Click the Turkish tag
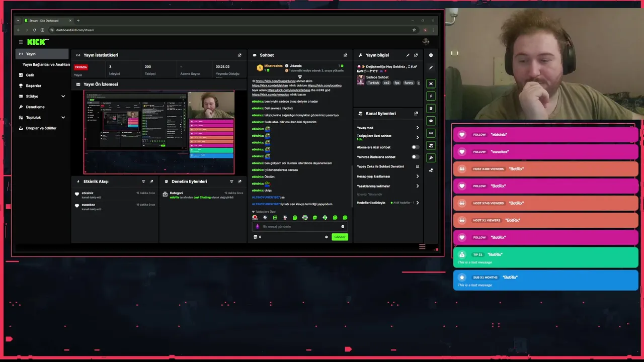This screenshot has height=362, width=644. pos(373,83)
